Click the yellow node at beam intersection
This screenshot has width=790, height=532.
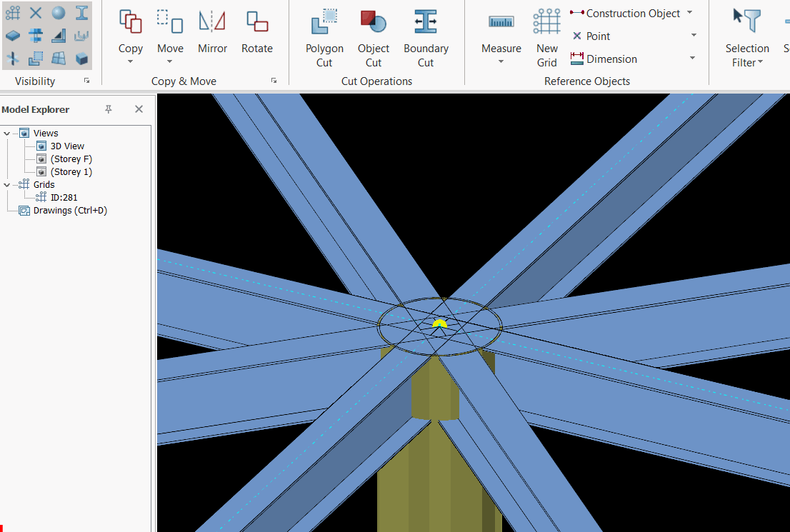439,324
